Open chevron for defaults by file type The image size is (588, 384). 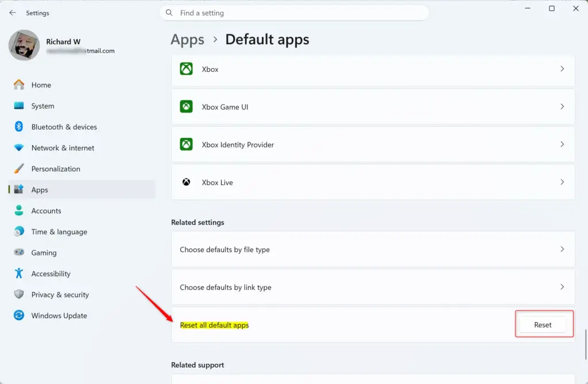[x=562, y=249]
